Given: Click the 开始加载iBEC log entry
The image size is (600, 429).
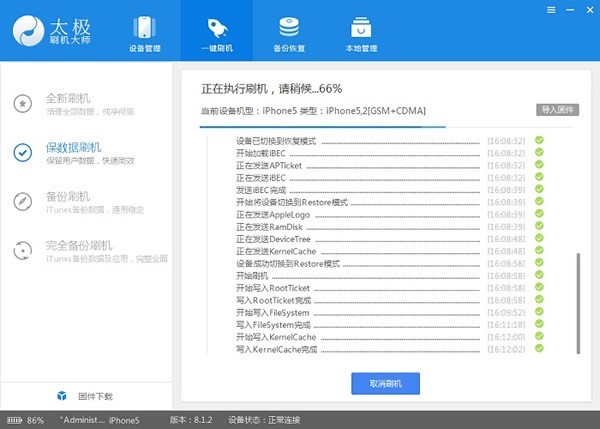Looking at the screenshot, I should click(261, 153).
